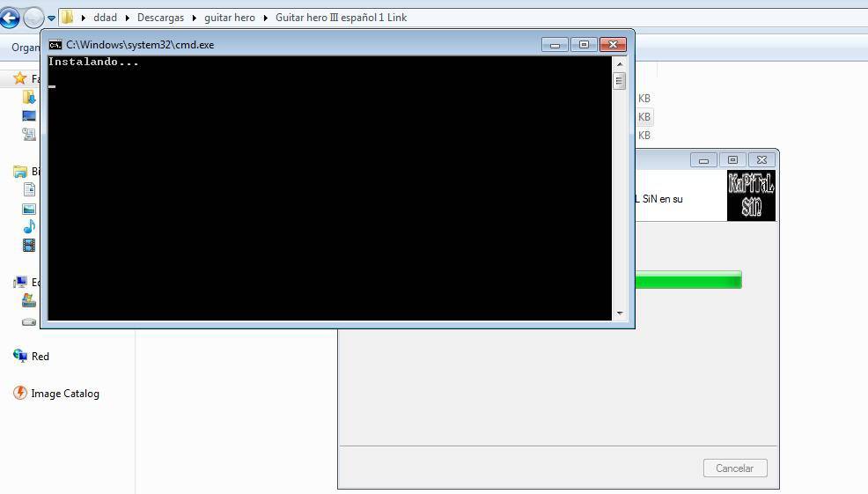Open the Windows system drive icon
Screen dimensions: 868x494
(29, 301)
